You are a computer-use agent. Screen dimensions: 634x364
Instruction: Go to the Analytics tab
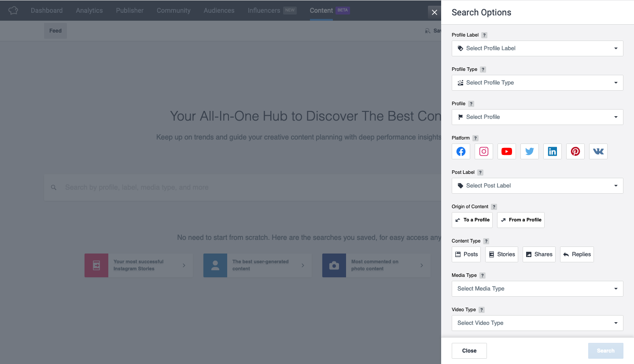tap(89, 10)
